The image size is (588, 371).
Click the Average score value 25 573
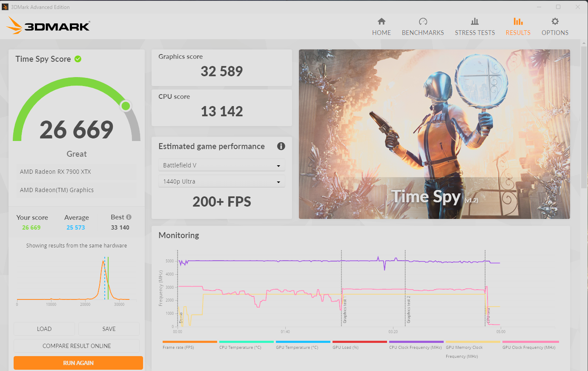click(x=76, y=227)
